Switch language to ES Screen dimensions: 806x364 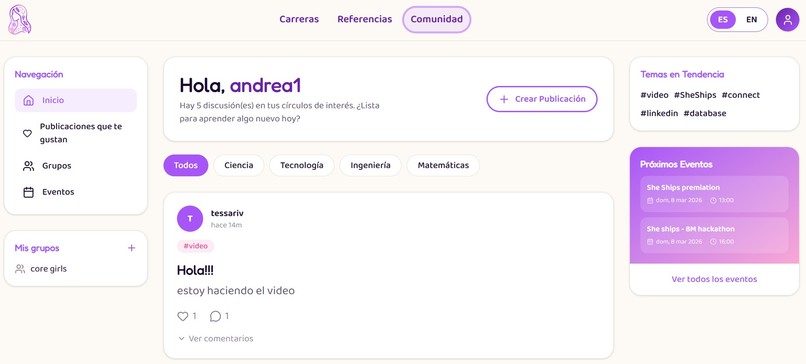tap(723, 20)
